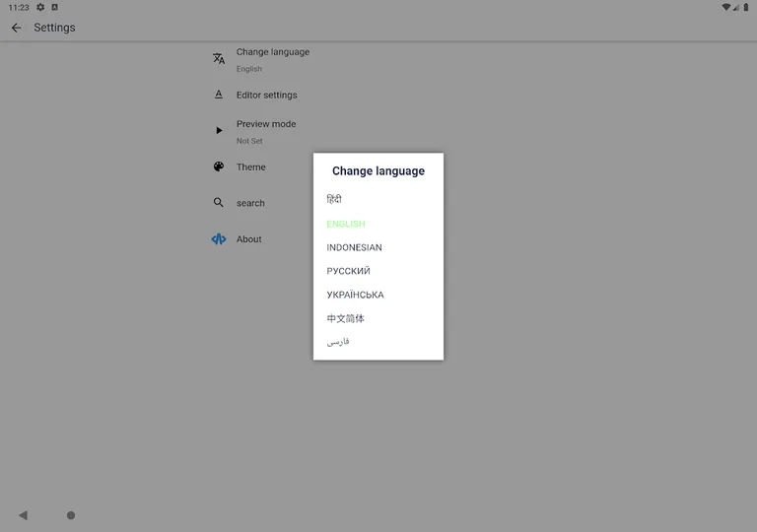Tap the search magnifier icon
The image size is (757, 532).
(219, 202)
